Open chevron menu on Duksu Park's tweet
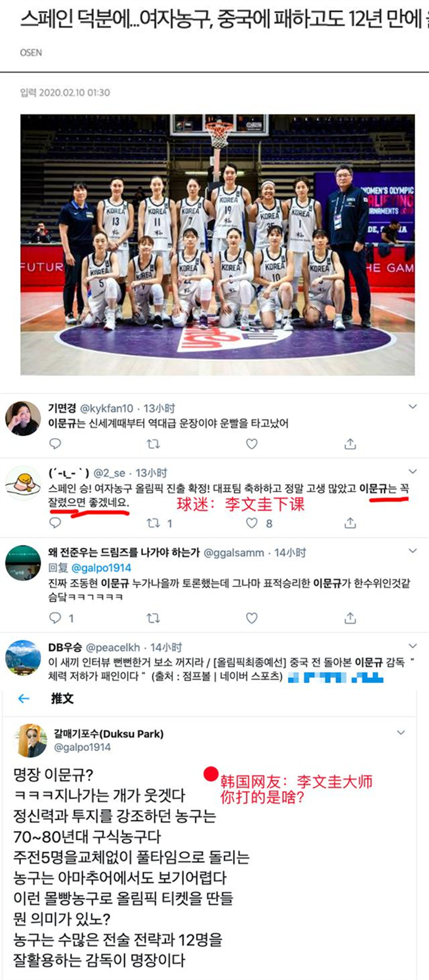Image resolution: width=429 pixels, height=980 pixels. (x=401, y=732)
